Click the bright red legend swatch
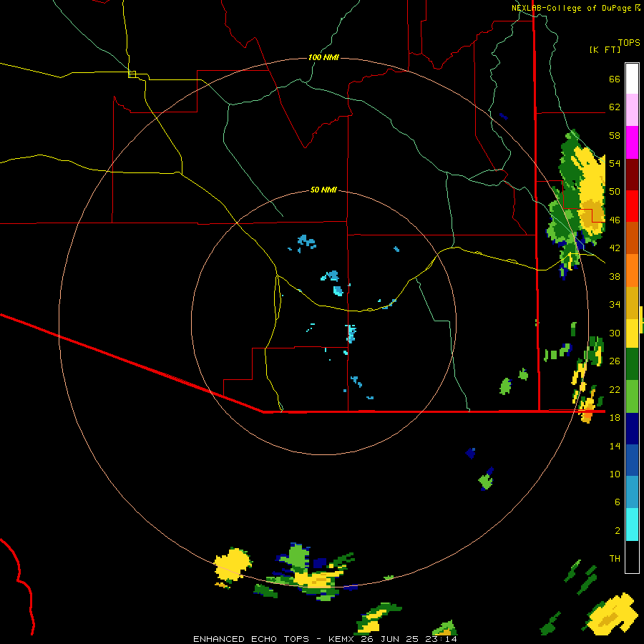This screenshot has height=644, width=644. 632,206
